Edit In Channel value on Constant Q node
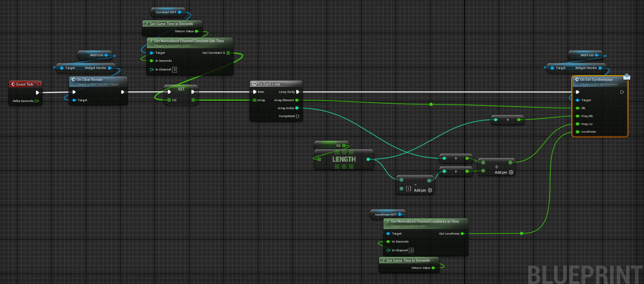Screen dimensions: 644x284 pos(175,70)
